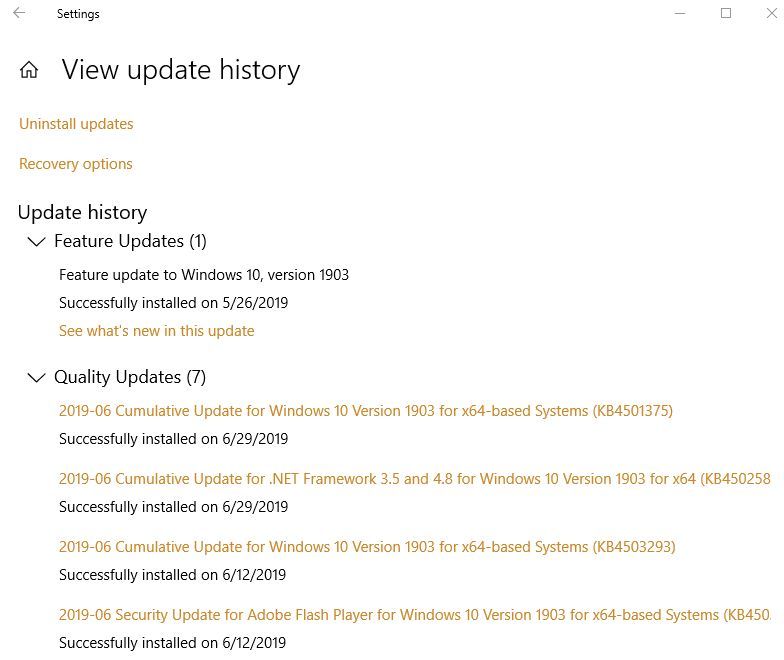
Task: Maximize the Settings window
Action: [726, 14]
